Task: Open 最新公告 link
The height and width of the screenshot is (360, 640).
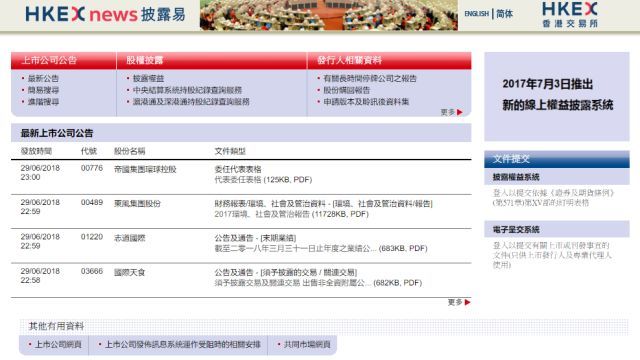Action: coord(43,78)
